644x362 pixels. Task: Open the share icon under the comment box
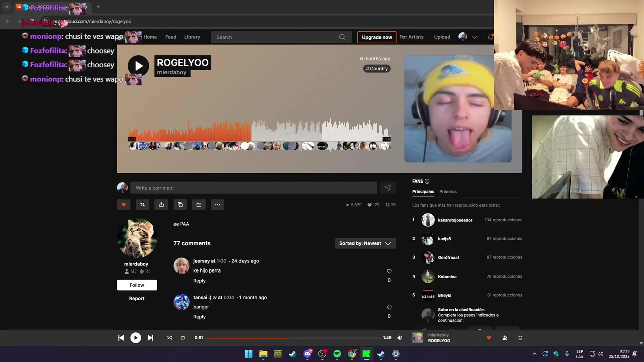point(161,204)
